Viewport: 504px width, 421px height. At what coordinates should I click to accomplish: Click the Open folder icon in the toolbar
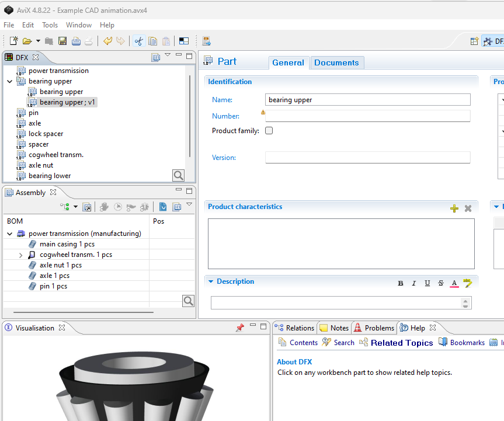[x=27, y=41]
